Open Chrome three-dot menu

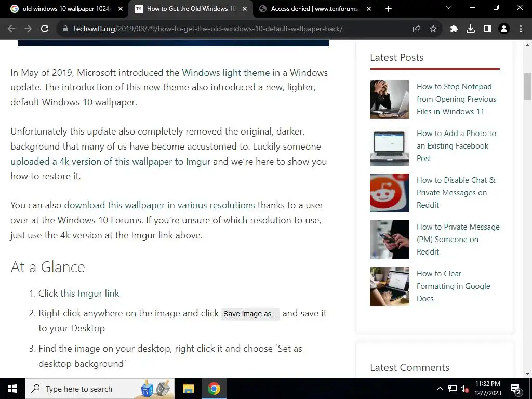point(521,29)
